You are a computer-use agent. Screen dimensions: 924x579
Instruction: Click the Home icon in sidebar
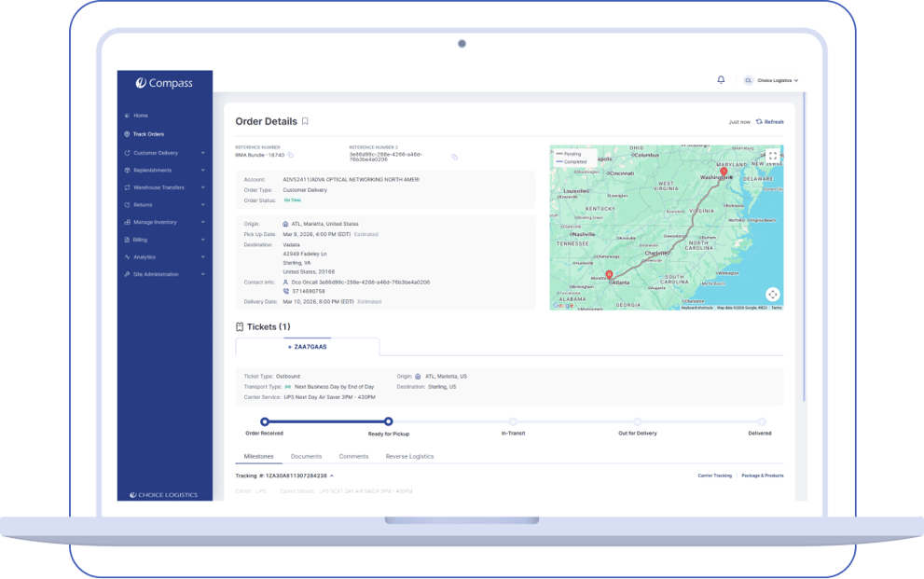[127, 116]
